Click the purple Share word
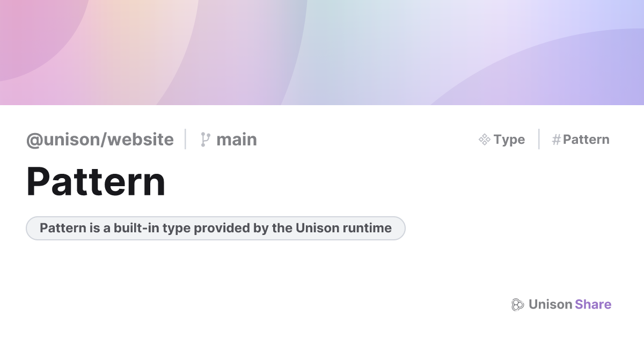The image size is (644, 338). pos(593,305)
